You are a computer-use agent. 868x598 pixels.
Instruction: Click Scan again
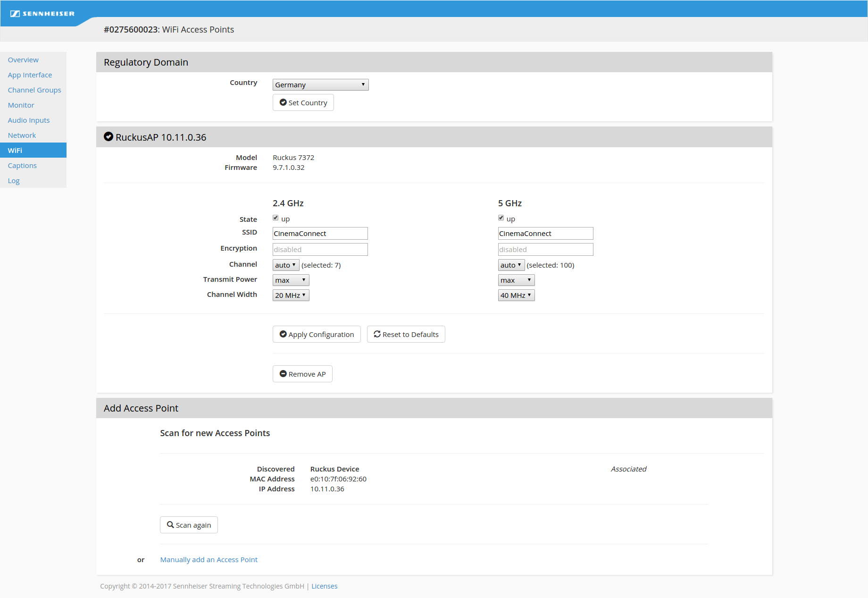click(189, 525)
